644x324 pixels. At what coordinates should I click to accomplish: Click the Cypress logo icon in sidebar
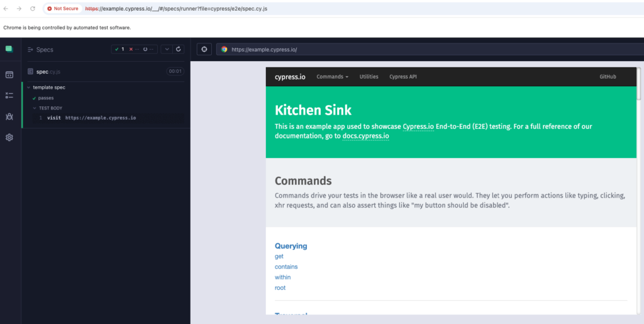coord(9,49)
